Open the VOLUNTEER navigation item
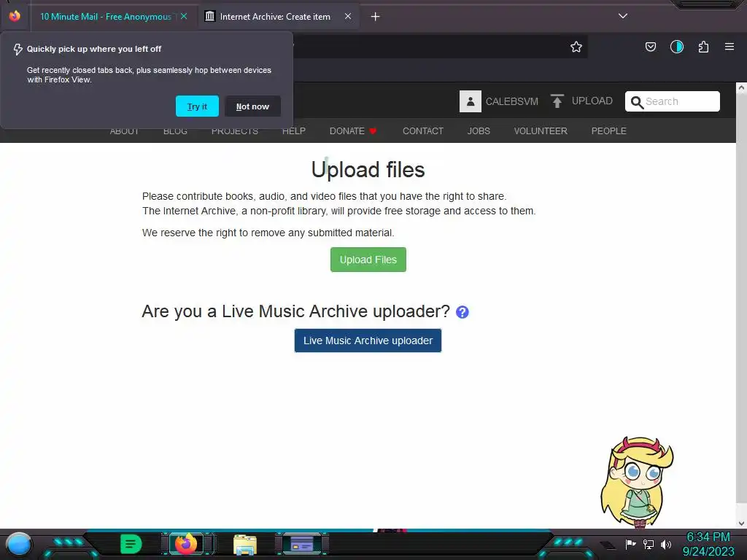747x560 pixels. pos(541,131)
